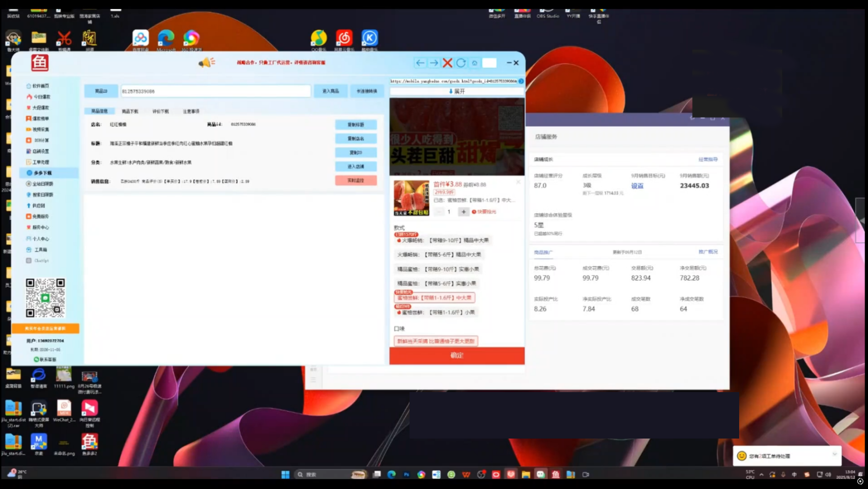Increase quantity with the plus button
868x489 pixels.
click(x=463, y=212)
